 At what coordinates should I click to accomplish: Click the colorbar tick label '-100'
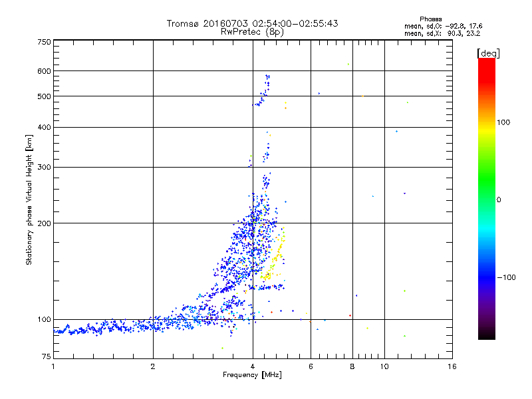[x=507, y=277]
